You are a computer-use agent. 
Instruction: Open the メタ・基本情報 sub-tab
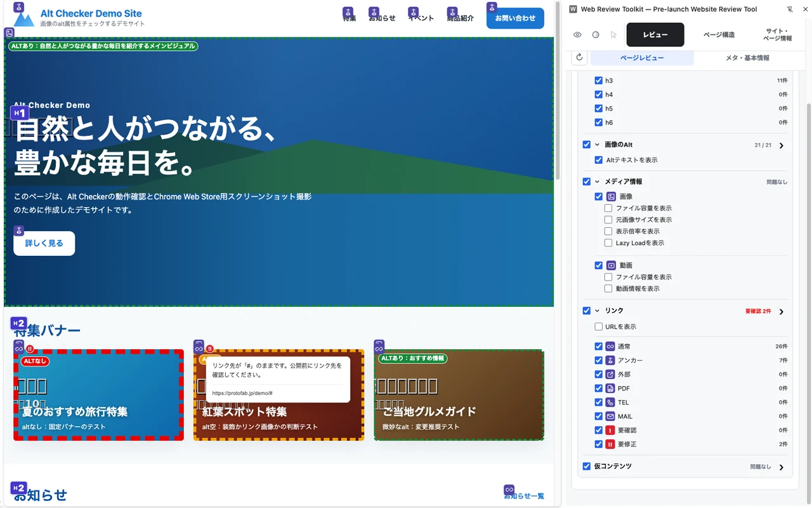[x=747, y=58]
